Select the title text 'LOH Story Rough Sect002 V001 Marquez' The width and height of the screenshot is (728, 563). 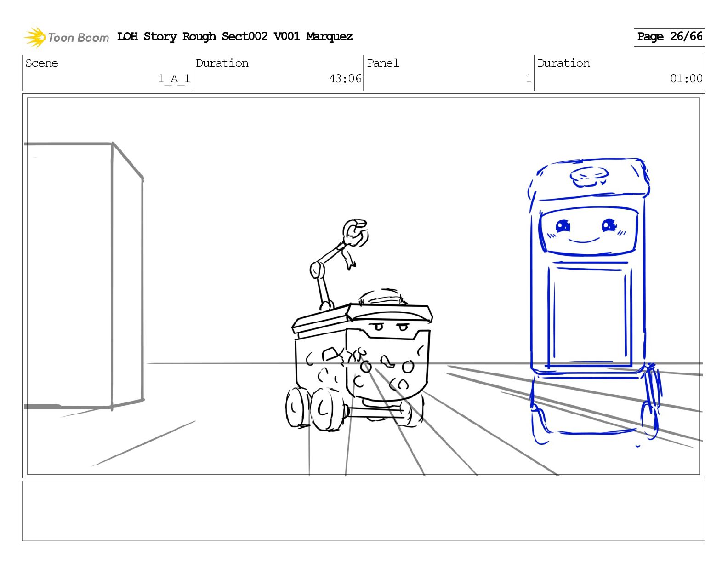pos(235,36)
